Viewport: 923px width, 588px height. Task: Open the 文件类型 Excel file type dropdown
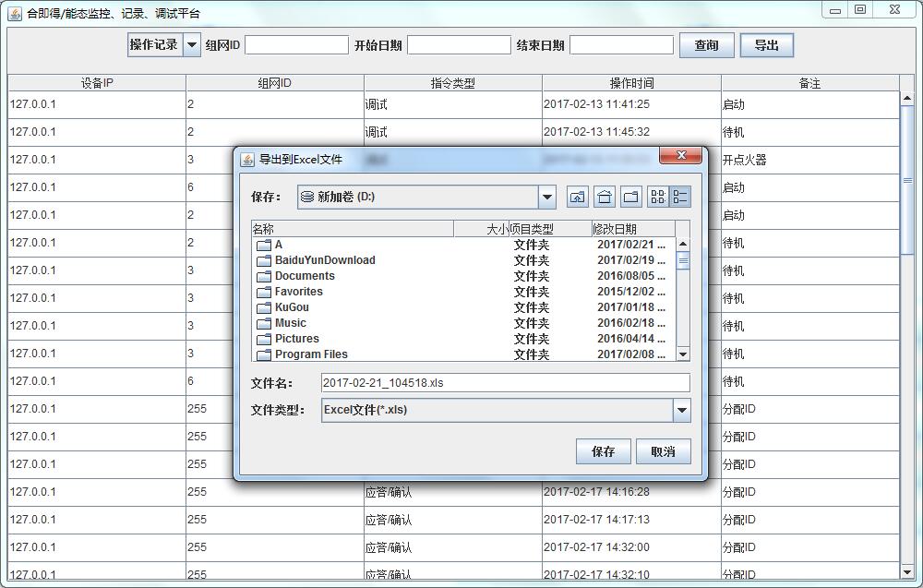coord(682,409)
